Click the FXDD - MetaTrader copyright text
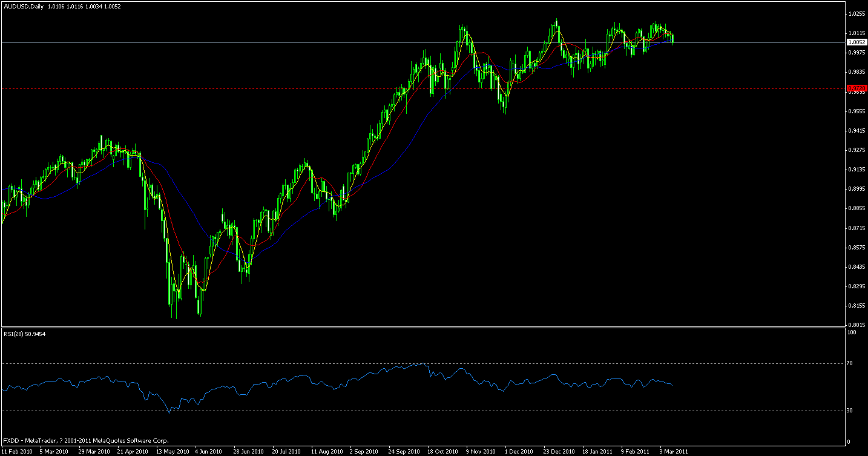Viewport: 868px width, 456px height. (x=85, y=440)
